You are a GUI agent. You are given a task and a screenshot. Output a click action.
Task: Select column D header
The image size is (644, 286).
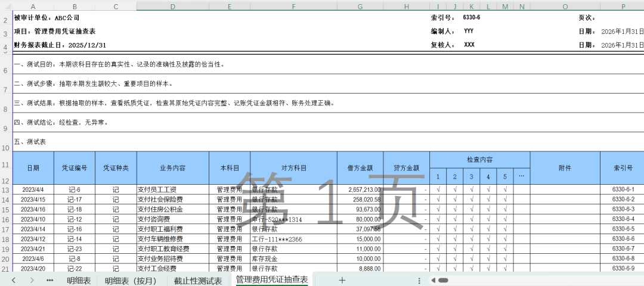[172, 7]
